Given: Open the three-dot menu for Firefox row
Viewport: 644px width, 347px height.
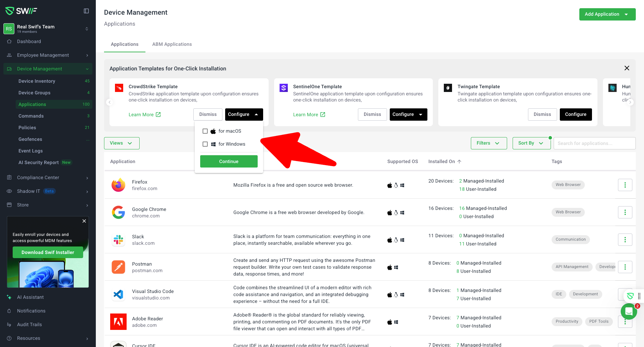Looking at the screenshot, I should (x=625, y=185).
